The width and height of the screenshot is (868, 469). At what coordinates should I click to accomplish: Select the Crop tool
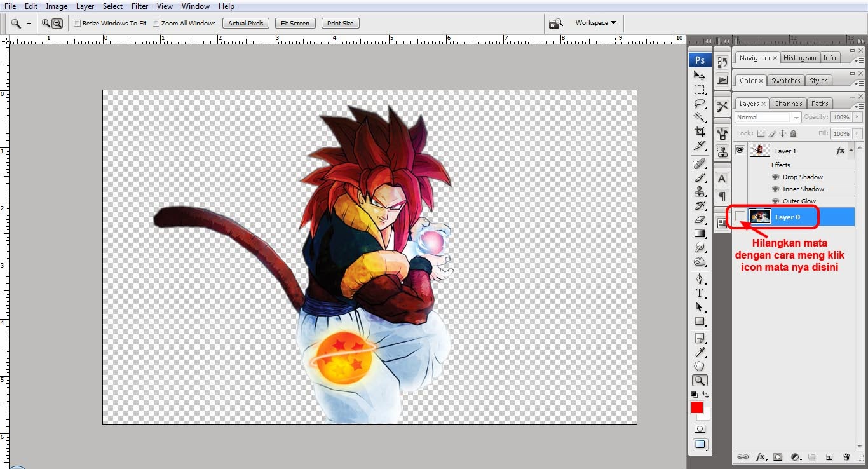700,132
